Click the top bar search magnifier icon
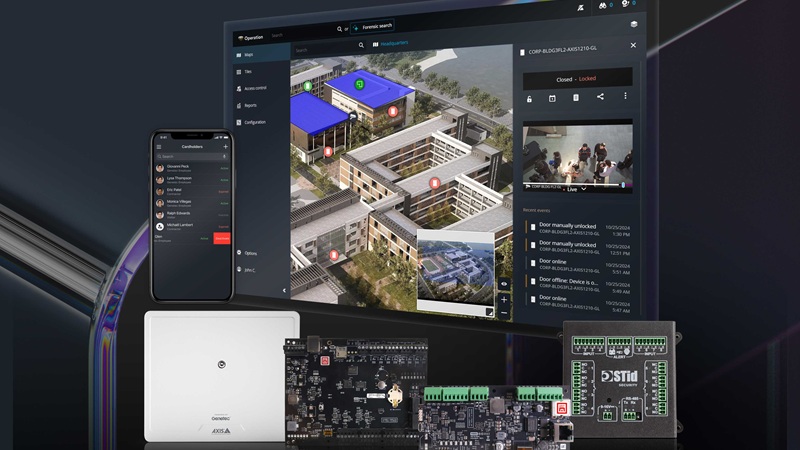The image size is (800, 450). 339,29
